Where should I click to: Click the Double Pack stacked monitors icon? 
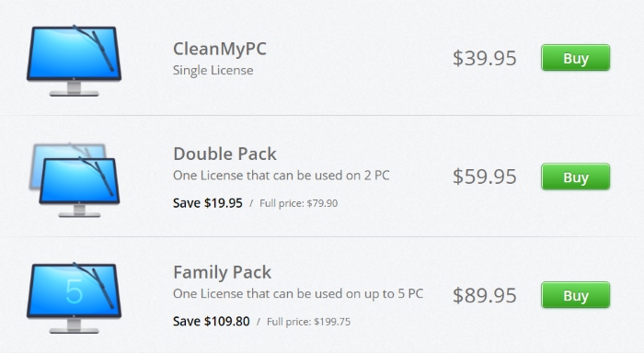[x=75, y=180]
